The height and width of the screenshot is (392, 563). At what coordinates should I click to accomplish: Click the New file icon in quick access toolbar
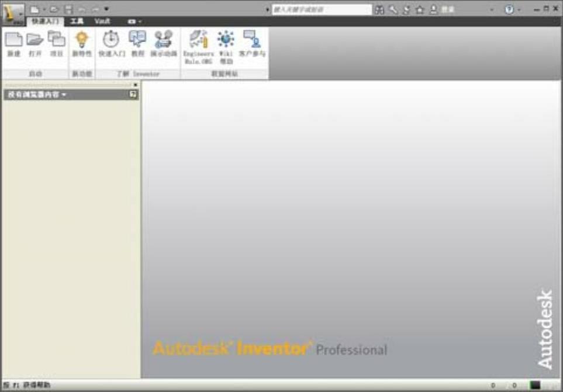pos(35,9)
